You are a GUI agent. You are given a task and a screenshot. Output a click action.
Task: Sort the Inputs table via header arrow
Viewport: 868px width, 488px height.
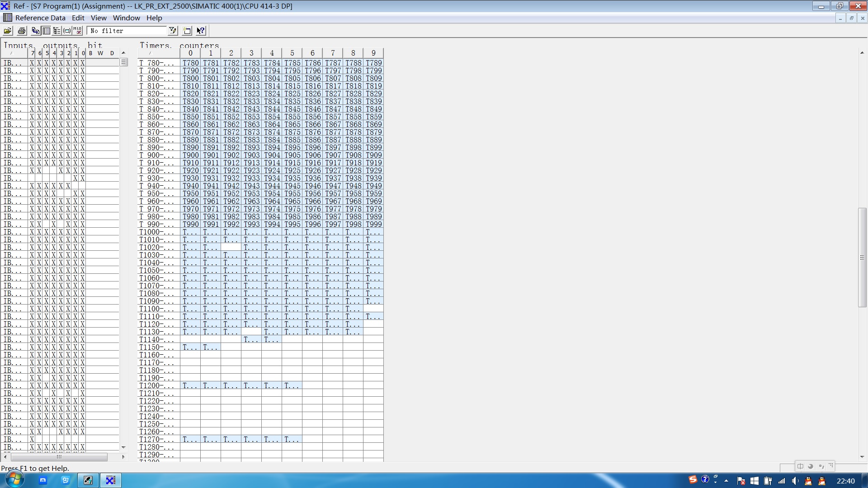(11, 53)
